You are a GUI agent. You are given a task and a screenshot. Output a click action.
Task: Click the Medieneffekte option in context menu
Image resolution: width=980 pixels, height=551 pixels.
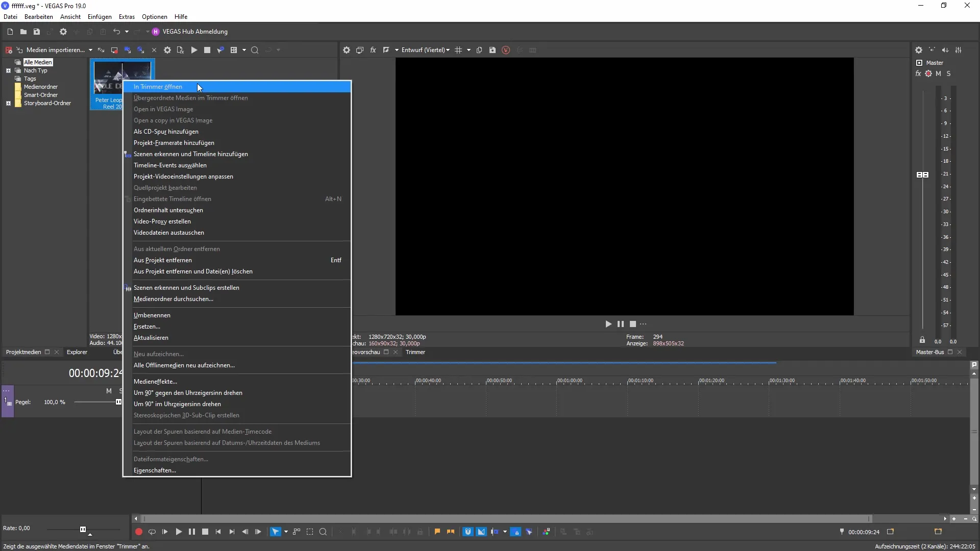[x=155, y=382]
